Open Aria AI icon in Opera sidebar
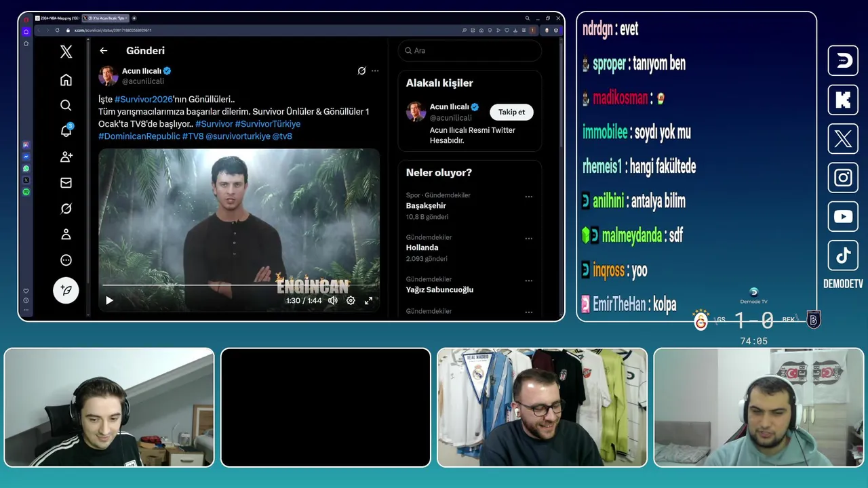 click(26, 145)
